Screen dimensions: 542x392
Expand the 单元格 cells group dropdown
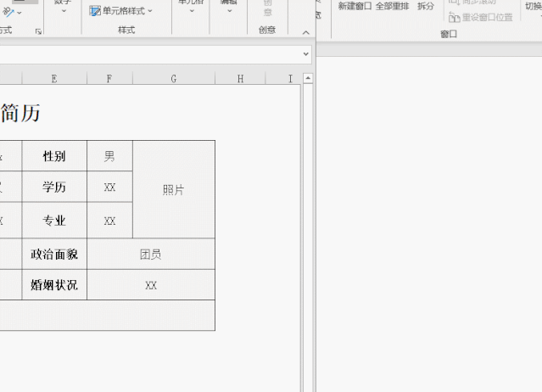click(192, 7)
